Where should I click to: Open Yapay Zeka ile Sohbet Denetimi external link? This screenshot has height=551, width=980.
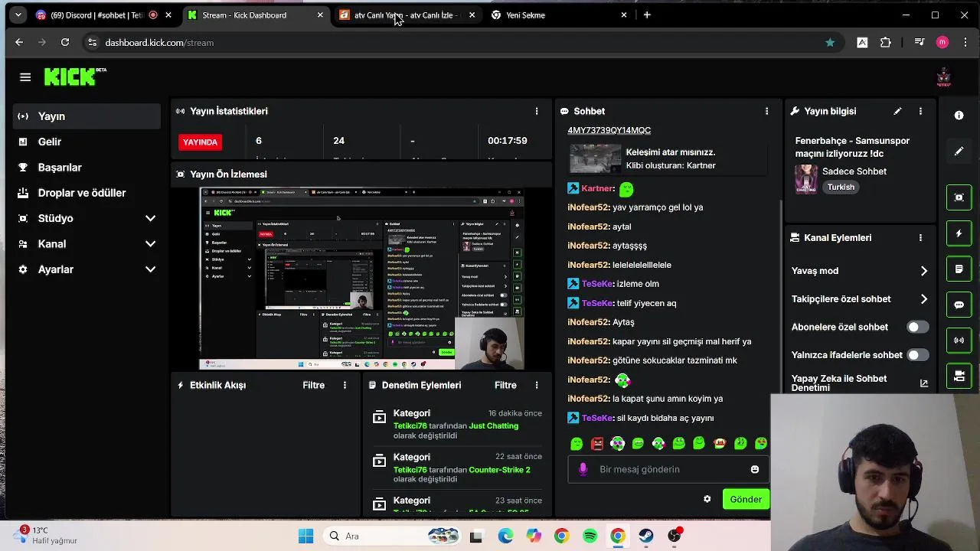pyautogui.click(x=924, y=383)
